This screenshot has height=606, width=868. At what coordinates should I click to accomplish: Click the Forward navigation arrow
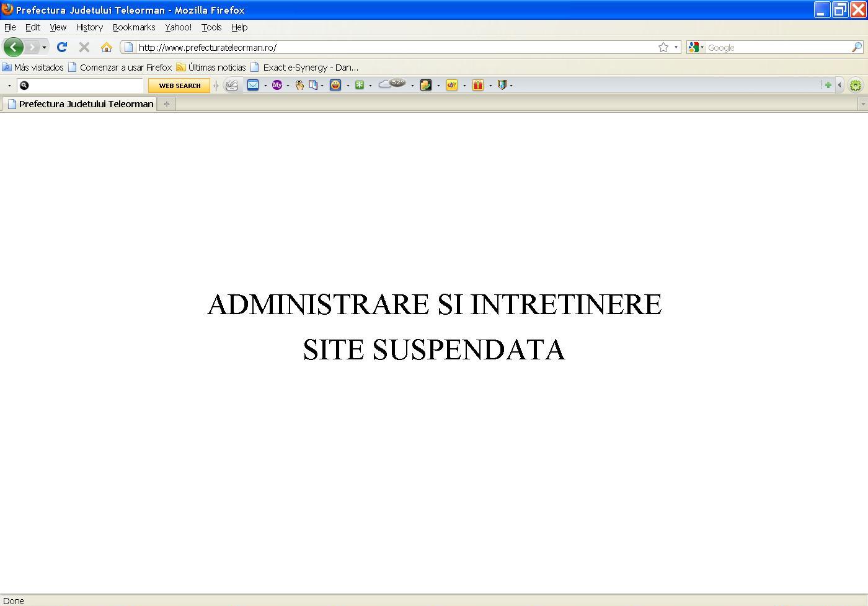click(32, 47)
